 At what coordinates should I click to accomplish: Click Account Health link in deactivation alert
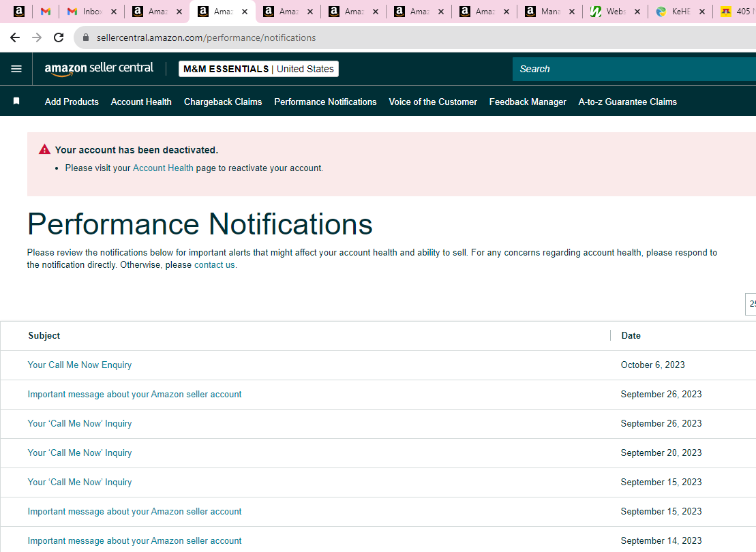click(163, 168)
